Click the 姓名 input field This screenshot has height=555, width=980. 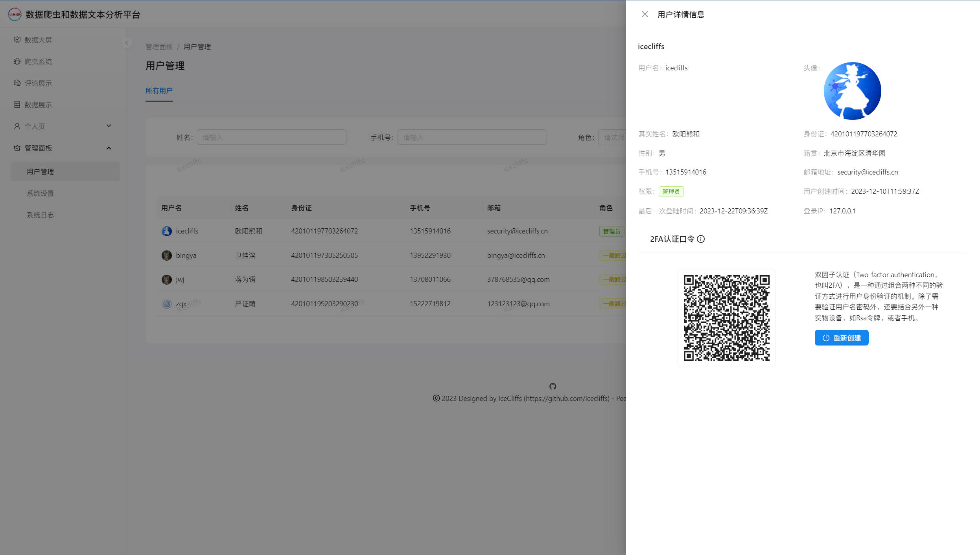[x=271, y=138]
